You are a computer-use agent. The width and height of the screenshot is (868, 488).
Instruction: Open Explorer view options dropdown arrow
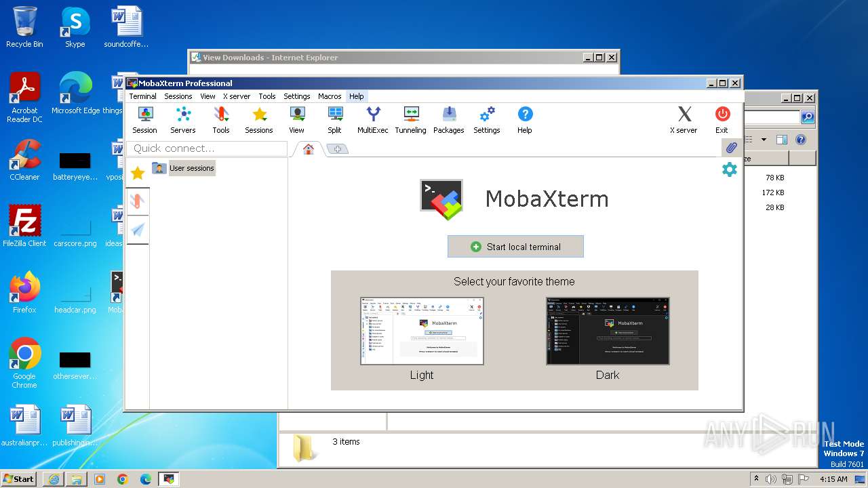pyautogui.click(x=764, y=140)
